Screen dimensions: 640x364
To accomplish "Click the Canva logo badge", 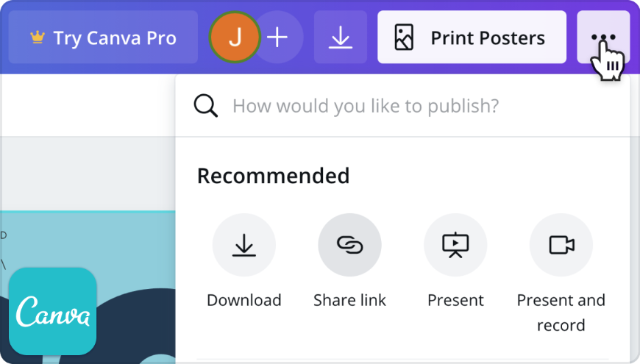I will click(x=53, y=311).
